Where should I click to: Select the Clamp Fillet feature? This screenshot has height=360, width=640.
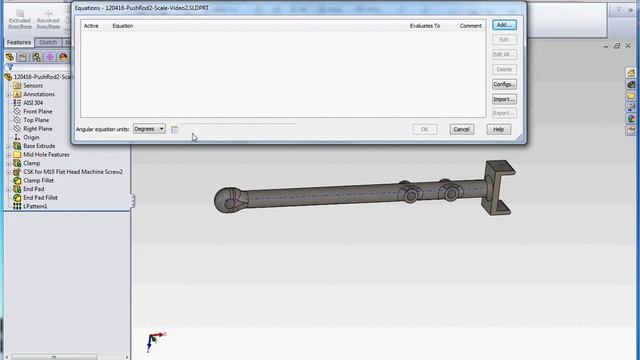pos(33,180)
